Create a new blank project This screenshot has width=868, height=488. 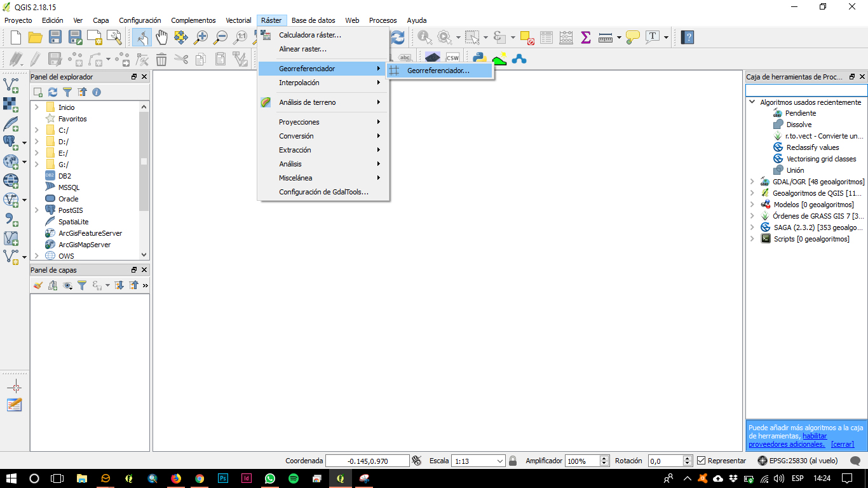16,37
